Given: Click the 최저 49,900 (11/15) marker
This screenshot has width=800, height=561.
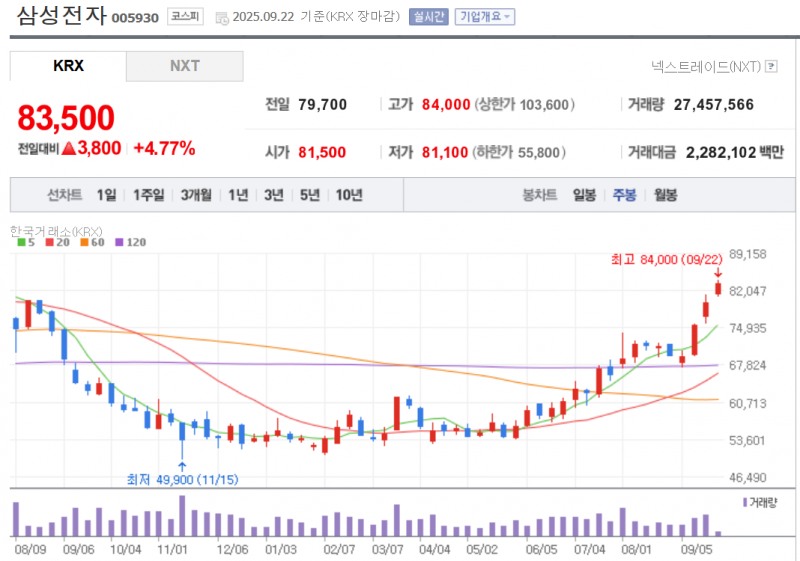Looking at the screenshot, I should (x=182, y=479).
